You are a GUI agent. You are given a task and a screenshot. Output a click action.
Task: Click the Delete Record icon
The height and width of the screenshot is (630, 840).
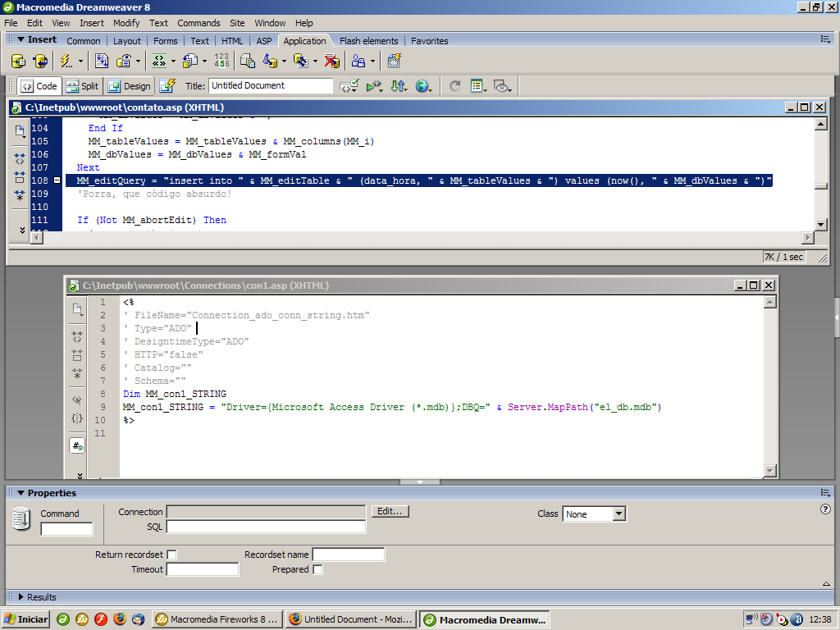[x=331, y=61]
